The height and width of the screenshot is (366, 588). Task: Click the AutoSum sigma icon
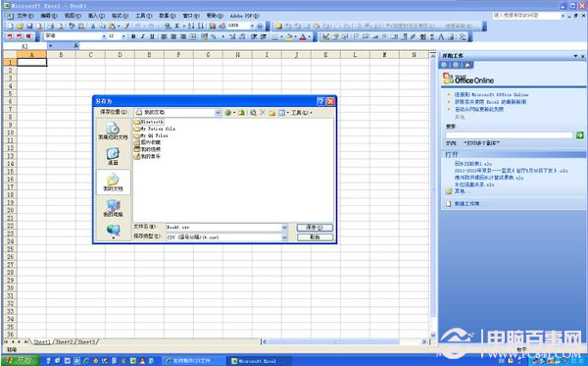point(177,26)
